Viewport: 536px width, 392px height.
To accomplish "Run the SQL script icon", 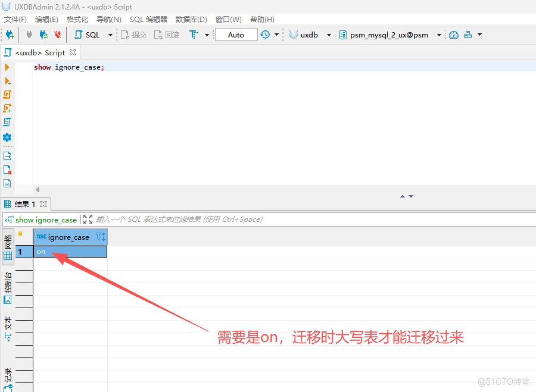I will pyautogui.click(x=7, y=95).
